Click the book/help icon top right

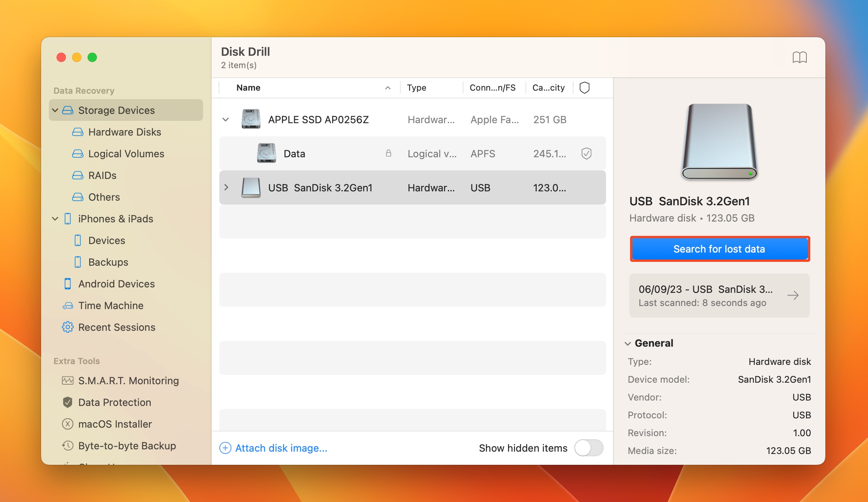point(800,57)
